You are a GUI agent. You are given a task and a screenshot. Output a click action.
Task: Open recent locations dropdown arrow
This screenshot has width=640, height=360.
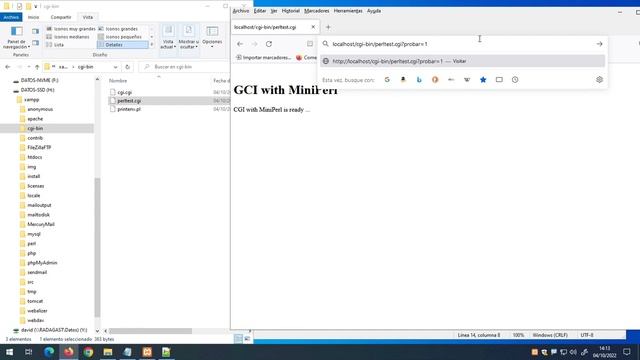[29, 67]
